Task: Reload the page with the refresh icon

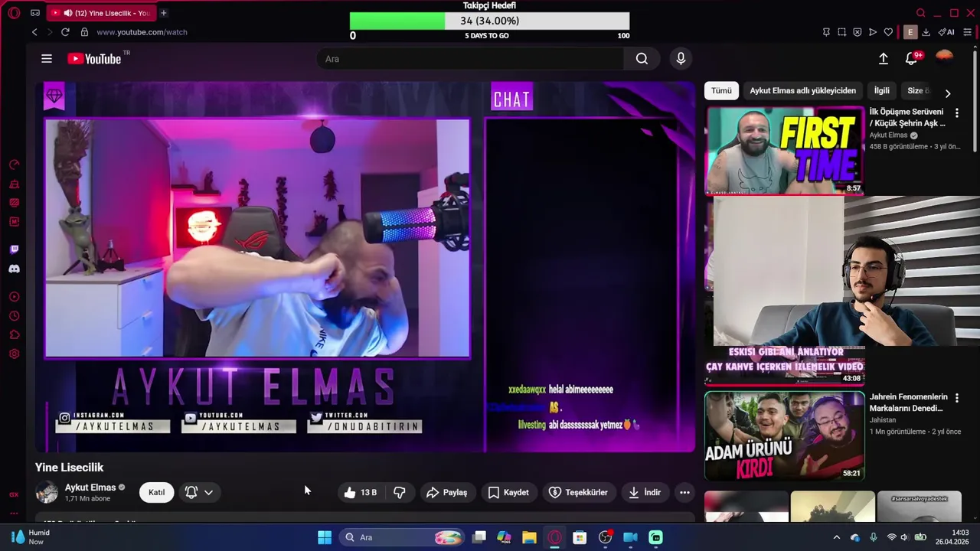Action: click(x=65, y=32)
